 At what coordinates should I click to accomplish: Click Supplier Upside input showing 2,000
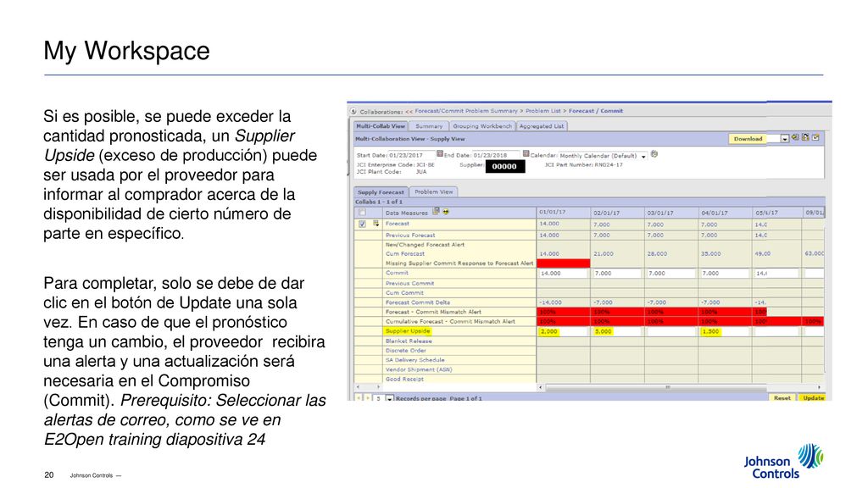pos(563,331)
